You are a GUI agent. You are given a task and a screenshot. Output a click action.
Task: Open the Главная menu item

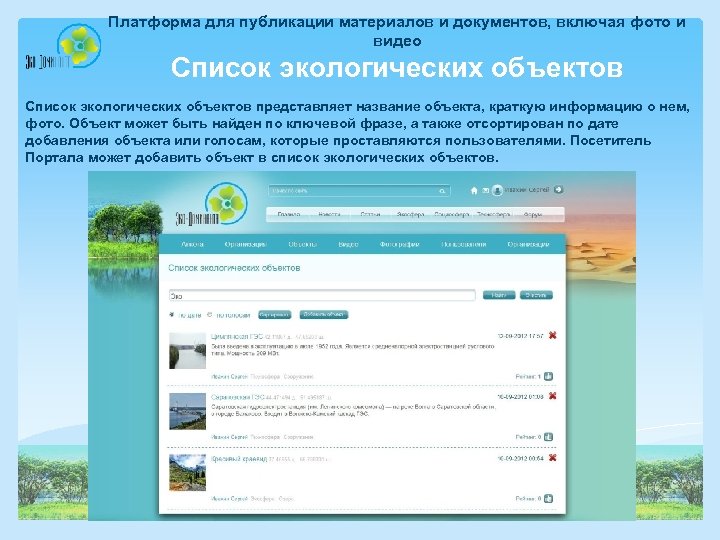(x=289, y=214)
